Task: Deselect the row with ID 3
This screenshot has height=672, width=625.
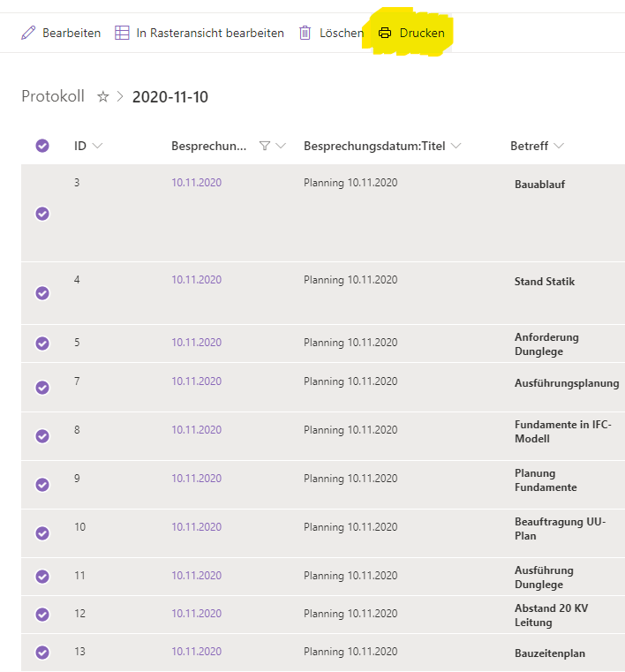Action: [x=42, y=214]
